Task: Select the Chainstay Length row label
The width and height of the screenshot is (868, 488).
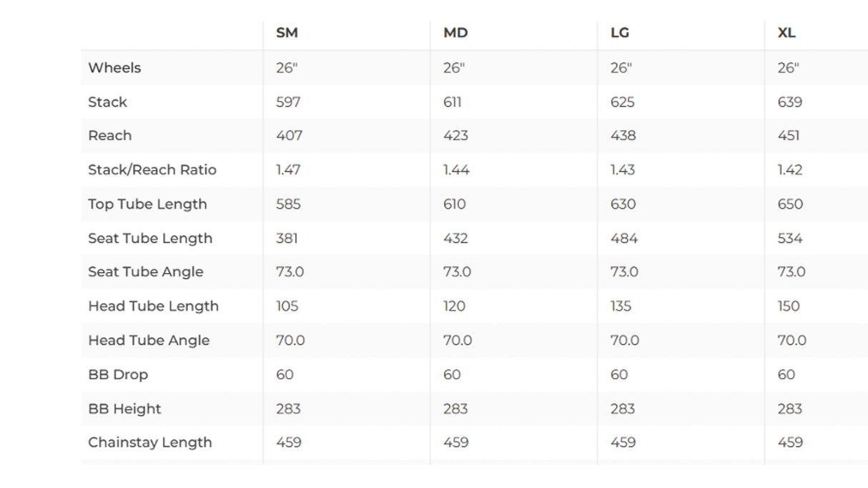Action: tap(149, 443)
